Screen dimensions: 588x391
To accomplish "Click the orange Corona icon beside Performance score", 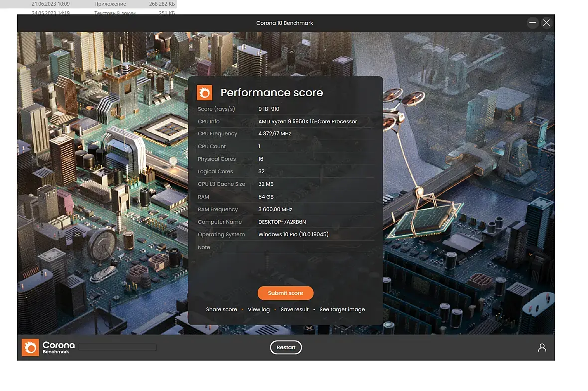I will 204,93.
